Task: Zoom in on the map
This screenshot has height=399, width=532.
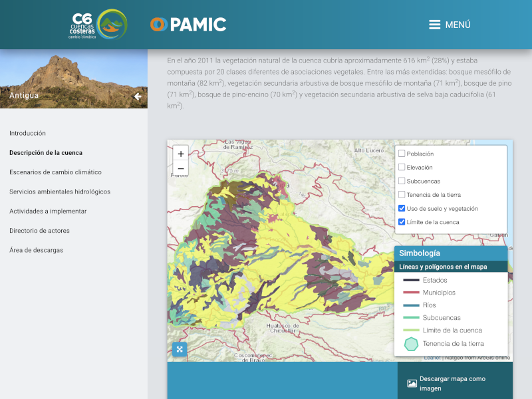Action: 181,154
